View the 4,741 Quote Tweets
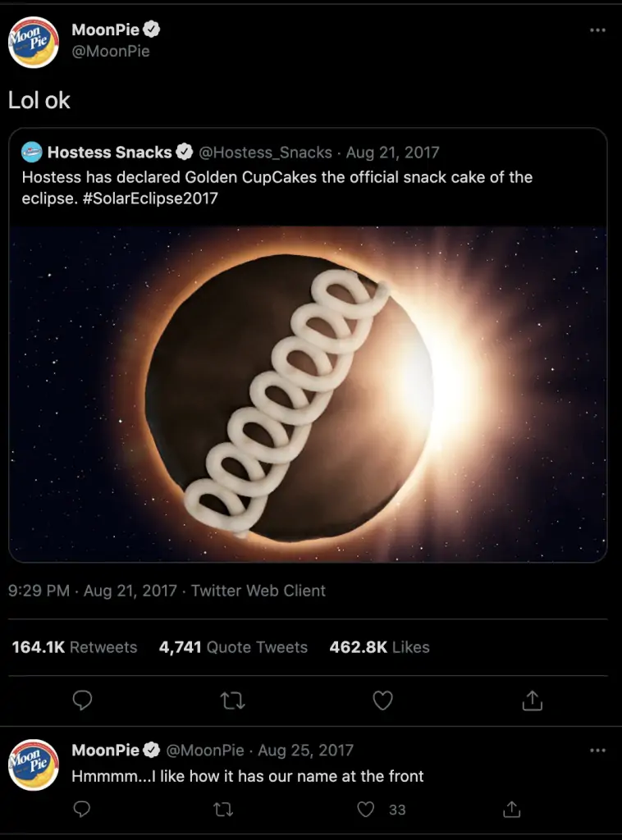Viewport: 622px width, 840px height. click(x=233, y=647)
